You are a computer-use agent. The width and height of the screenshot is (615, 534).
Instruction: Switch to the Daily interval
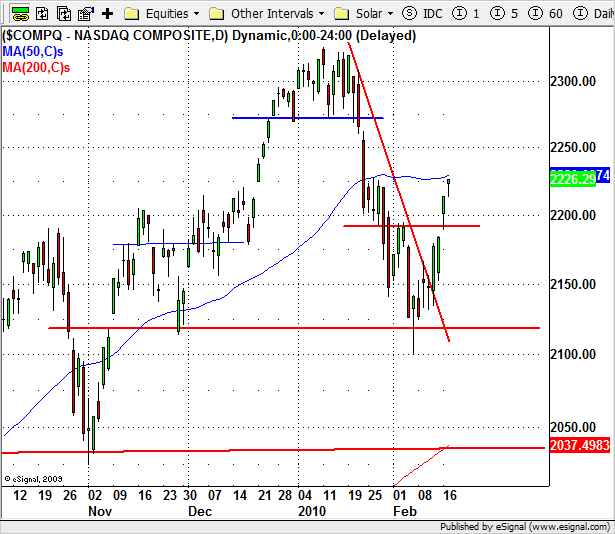point(593,14)
